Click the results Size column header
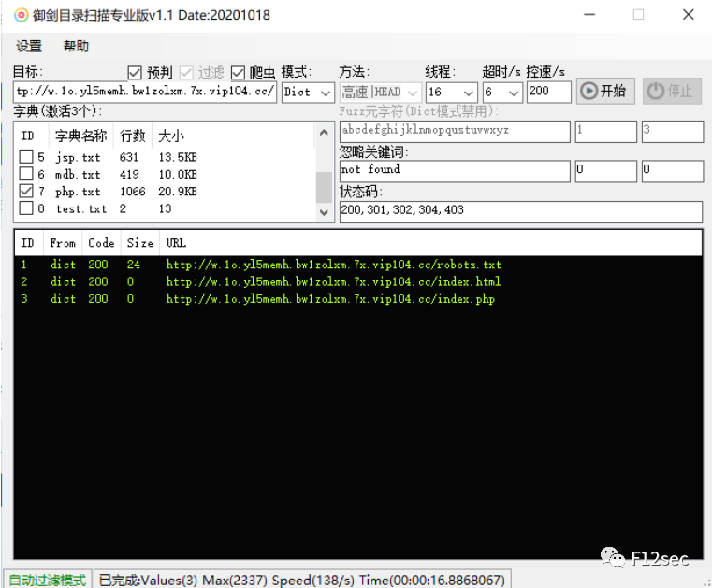 (139, 243)
